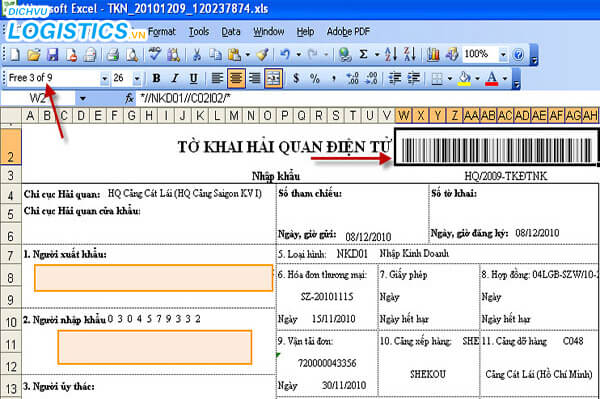Toggle Underline formatting
600x399 pixels.
pos(194,78)
